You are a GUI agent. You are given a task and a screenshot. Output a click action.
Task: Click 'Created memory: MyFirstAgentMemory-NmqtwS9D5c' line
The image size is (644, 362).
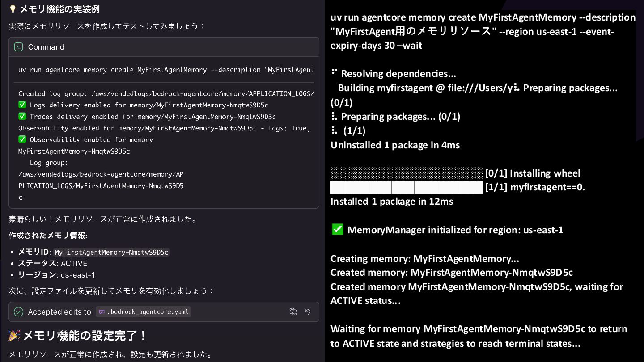click(452, 272)
